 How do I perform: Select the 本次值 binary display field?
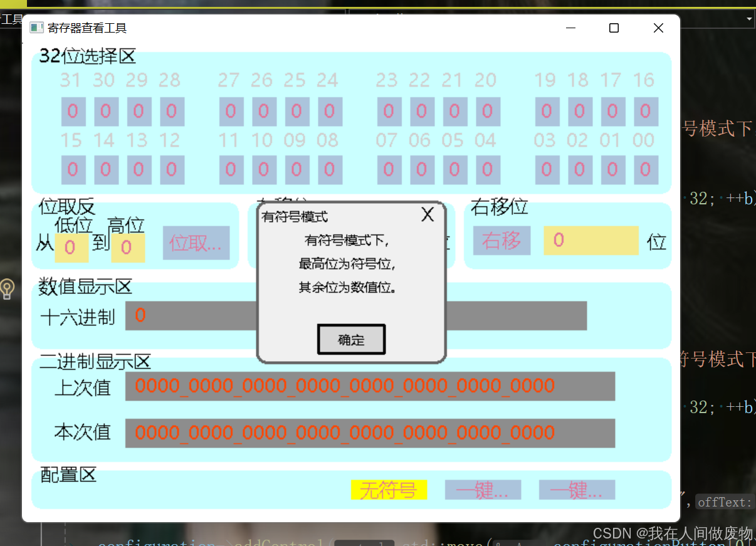coord(370,433)
